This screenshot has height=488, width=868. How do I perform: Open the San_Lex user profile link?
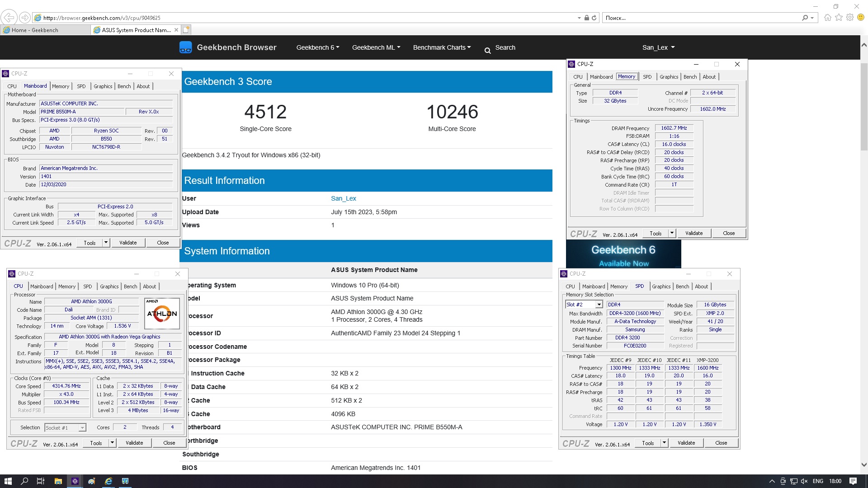point(344,198)
